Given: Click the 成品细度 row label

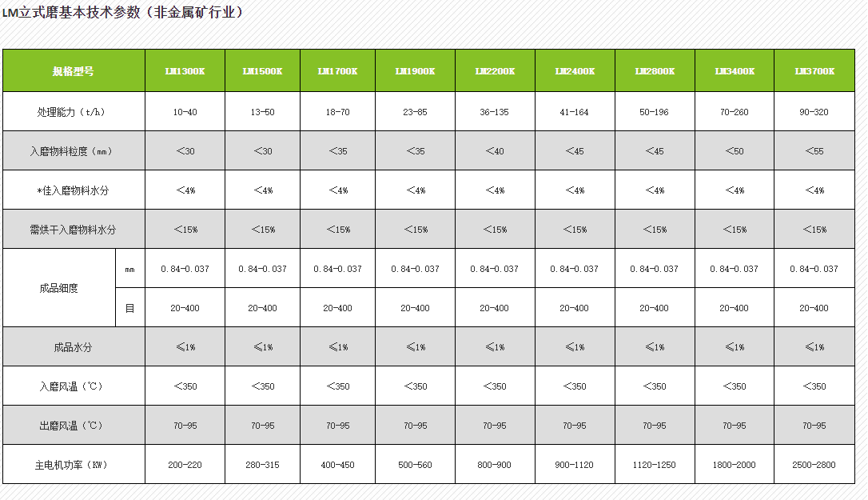Looking at the screenshot, I should point(59,288).
